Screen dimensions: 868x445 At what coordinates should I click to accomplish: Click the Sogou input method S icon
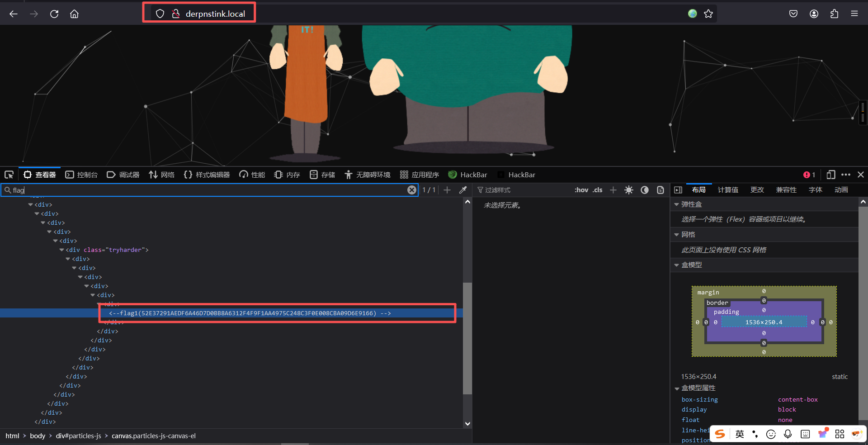point(720,434)
